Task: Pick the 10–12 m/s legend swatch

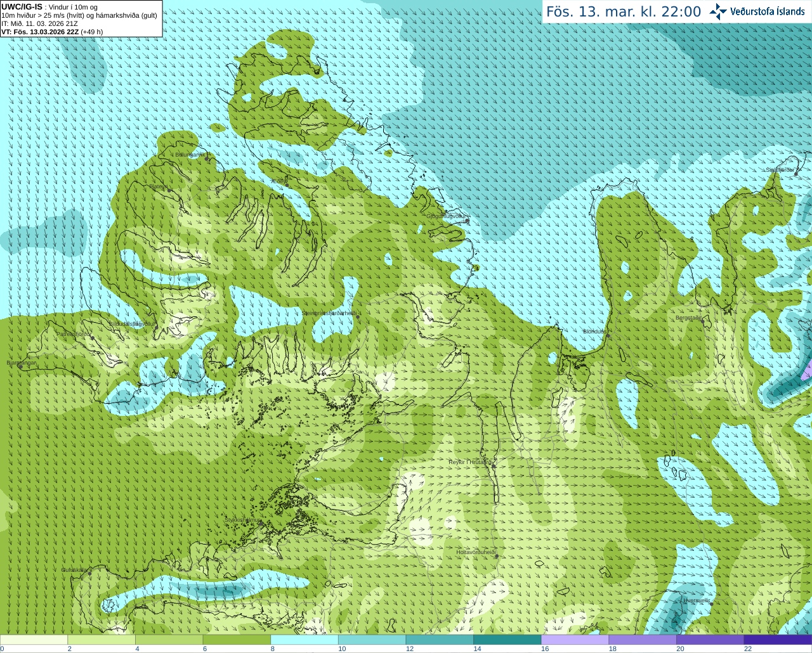Action: 372,640
